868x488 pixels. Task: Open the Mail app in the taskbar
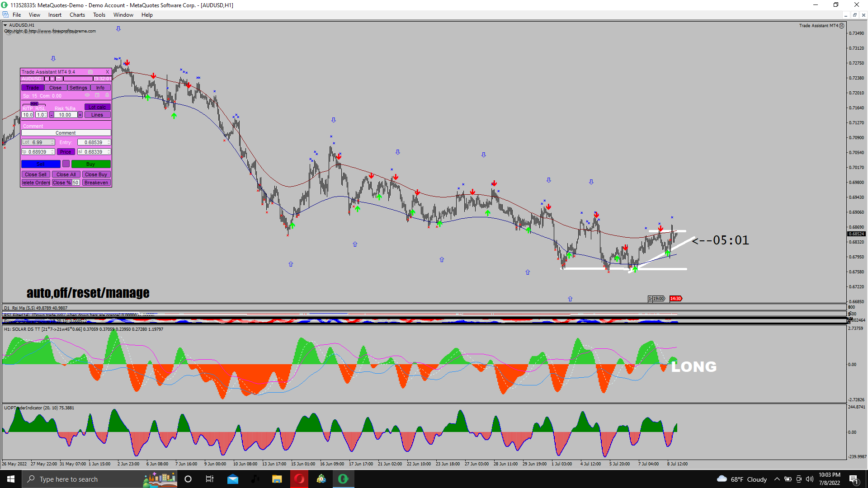(233, 479)
